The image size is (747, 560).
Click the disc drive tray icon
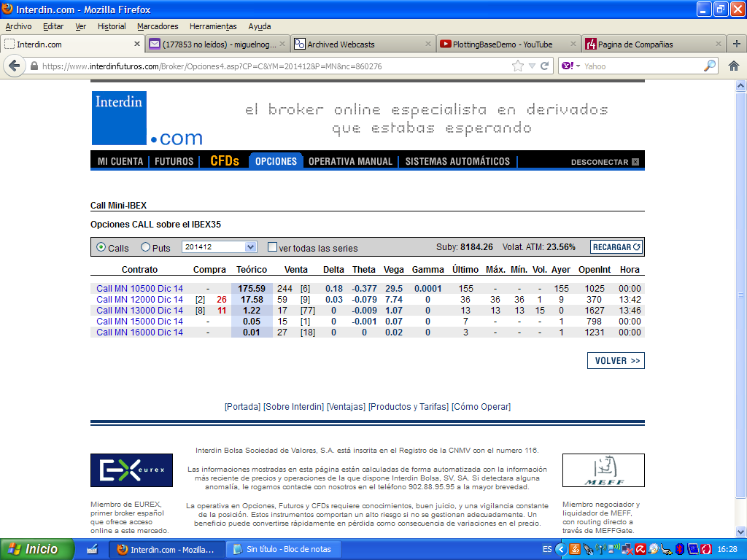click(x=653, y=549)
